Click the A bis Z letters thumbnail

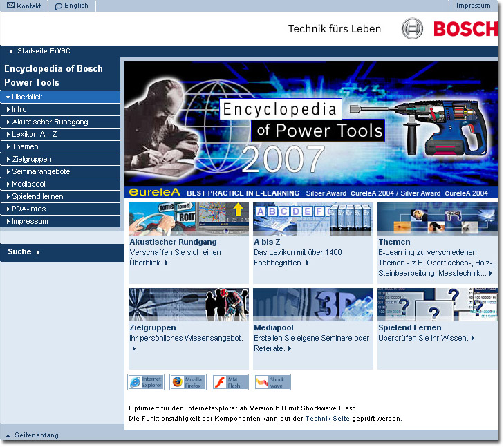[x=313, y=219]
